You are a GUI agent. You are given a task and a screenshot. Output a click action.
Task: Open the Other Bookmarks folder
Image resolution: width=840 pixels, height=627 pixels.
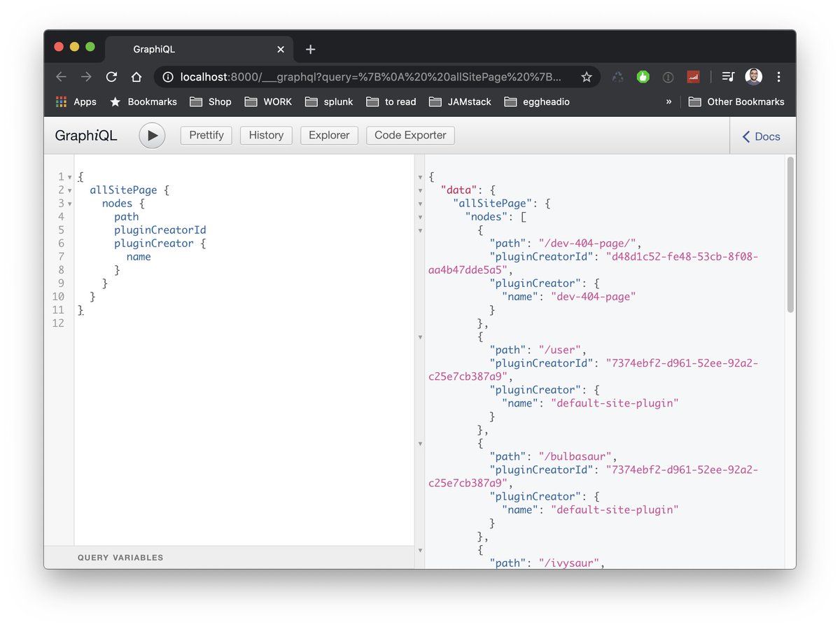(x=736, y=101)
